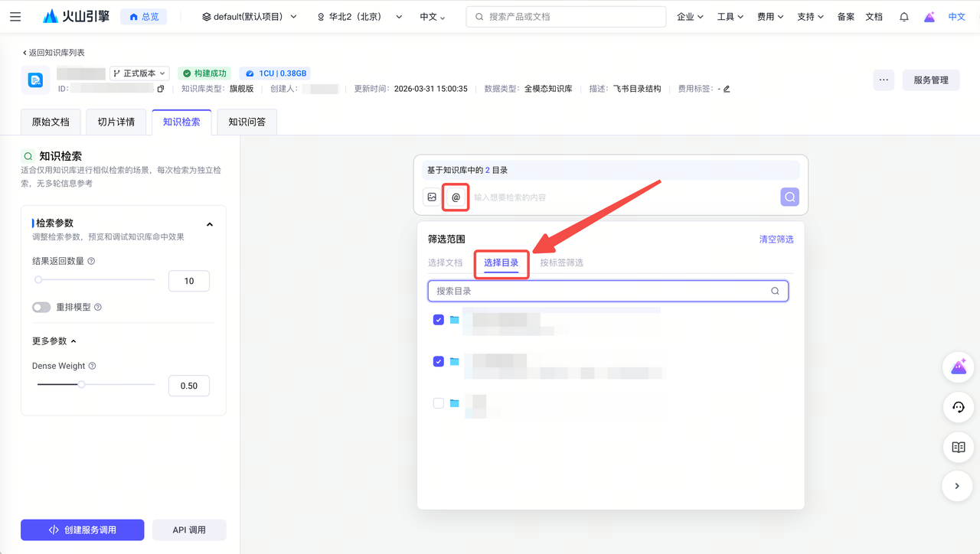
Task: Collapse the floating sidebar arrow
Action: pyautogui.click(x=958, y=486)
